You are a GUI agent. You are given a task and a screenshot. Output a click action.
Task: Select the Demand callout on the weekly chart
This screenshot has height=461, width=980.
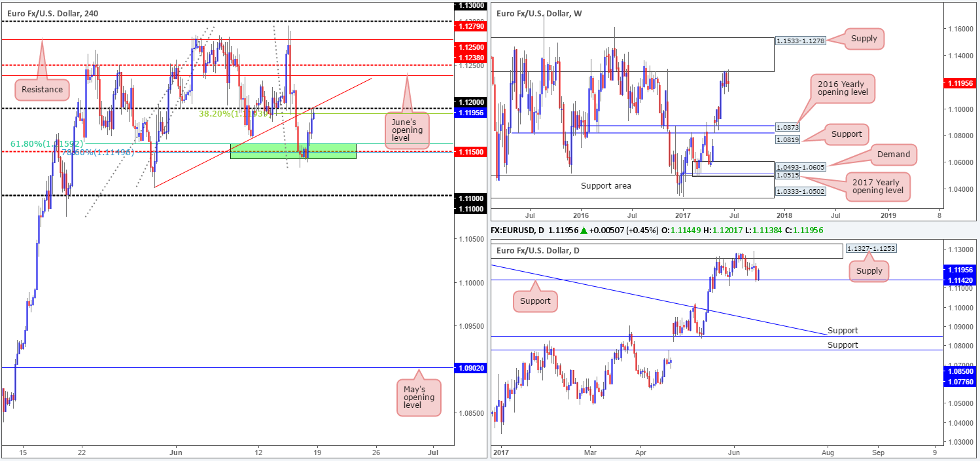pyautogui.click(x=894, y=155)
